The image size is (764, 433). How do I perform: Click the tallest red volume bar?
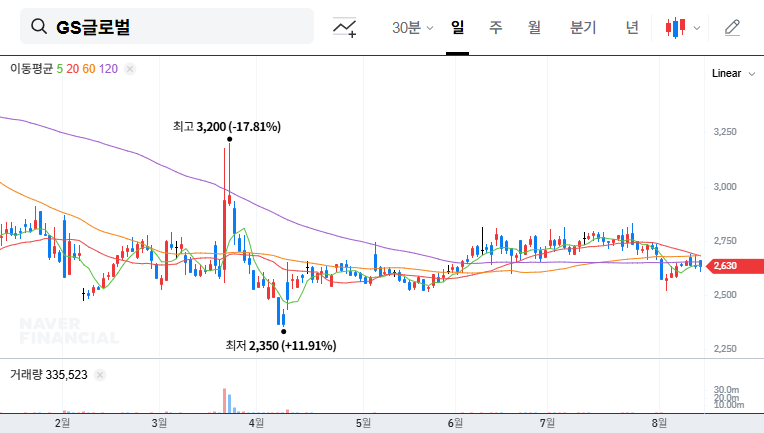225,401
